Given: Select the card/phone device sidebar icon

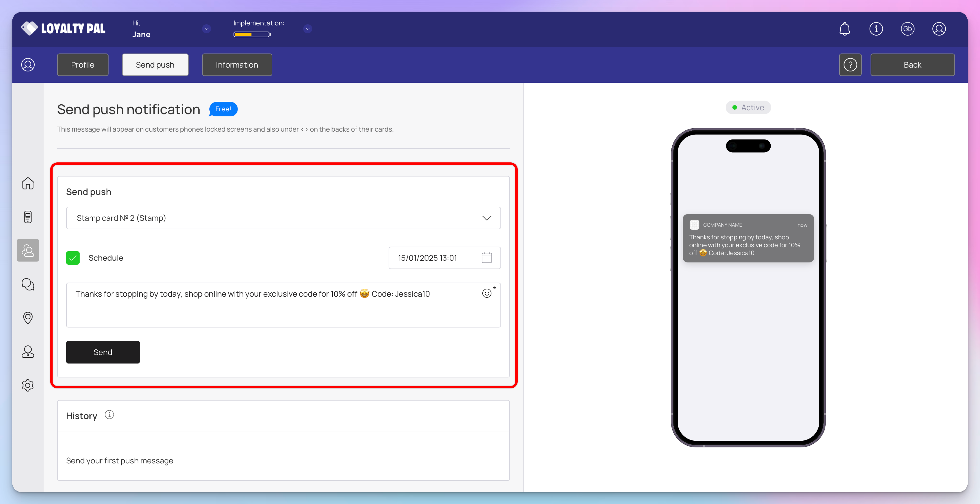Looking at the screenshot, I should pyautogui.click(x=28, y=217).
